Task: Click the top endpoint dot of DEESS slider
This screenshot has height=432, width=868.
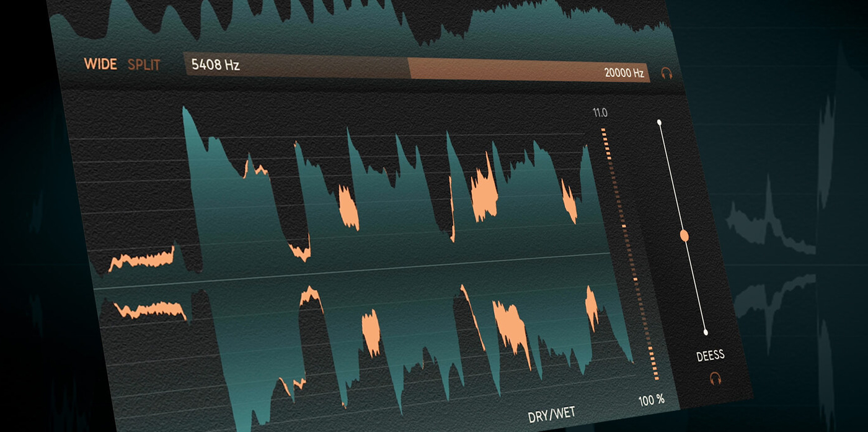Action: click(x=659, y=122)
